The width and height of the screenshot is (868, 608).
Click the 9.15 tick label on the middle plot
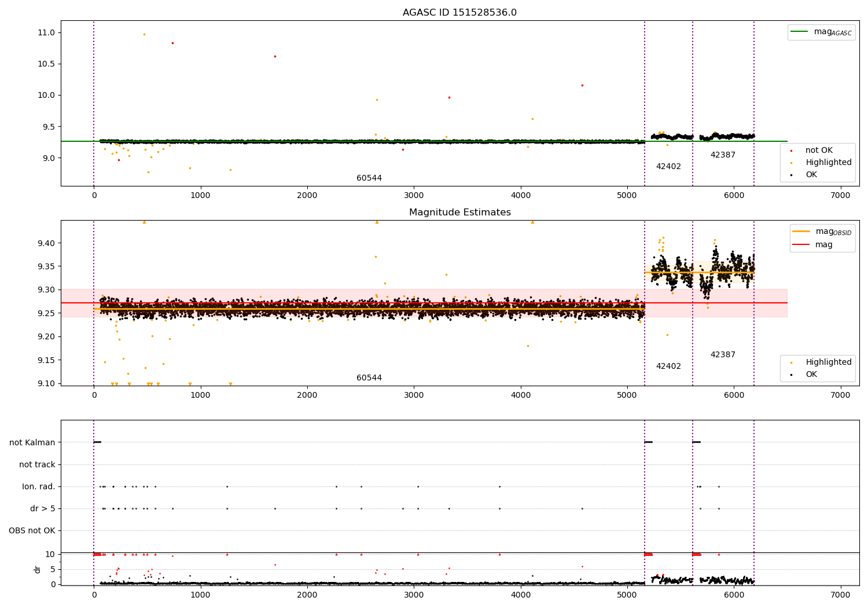46,360
